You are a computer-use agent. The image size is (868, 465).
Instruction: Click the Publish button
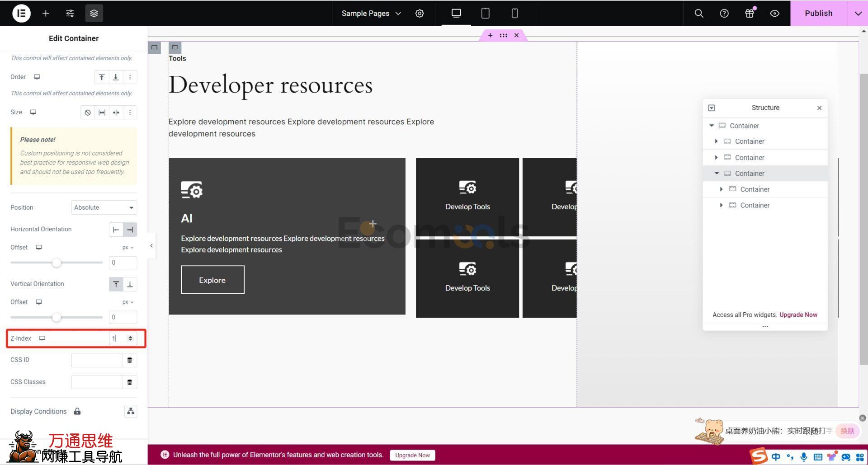coord(818,13)
